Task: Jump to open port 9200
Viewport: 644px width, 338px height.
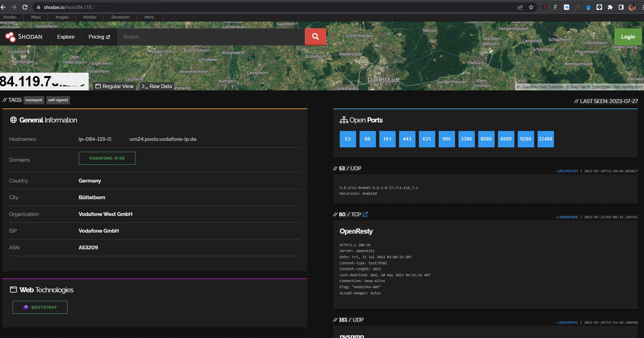Action: click(526, 139)
